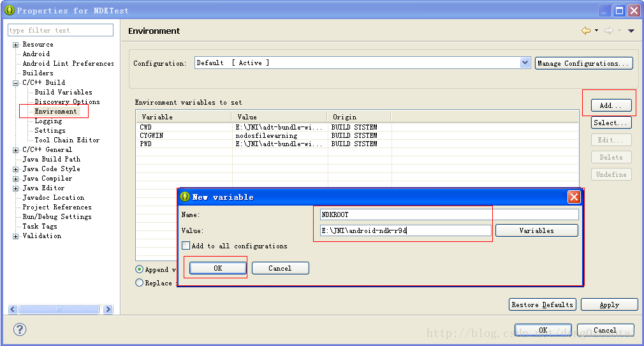The height and width of the screenshot is (346, 644).
Task: Close the New variable dialog
Action: (x=574, y=197)
